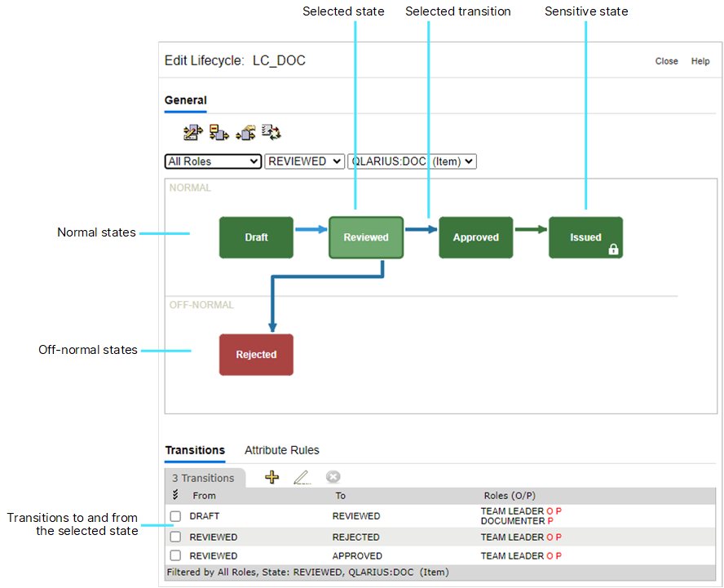This screenshot has height=588, width=724.
Task: Click the third toolbar icon with hand
Action: 245,133
